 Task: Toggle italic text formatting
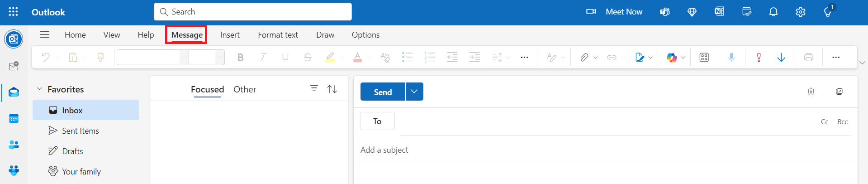pos(262,57)
